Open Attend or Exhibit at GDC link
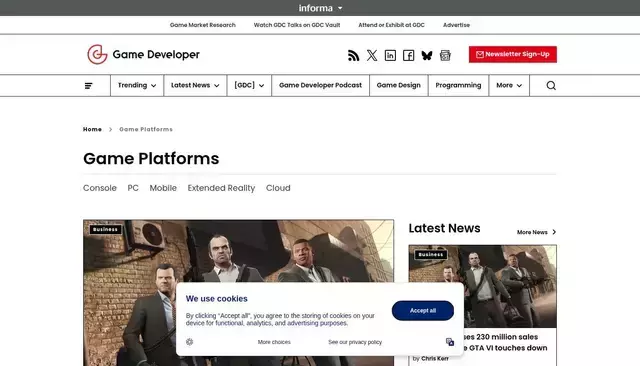The height and width of the screenshot is (366, 640). coord(391,25)
